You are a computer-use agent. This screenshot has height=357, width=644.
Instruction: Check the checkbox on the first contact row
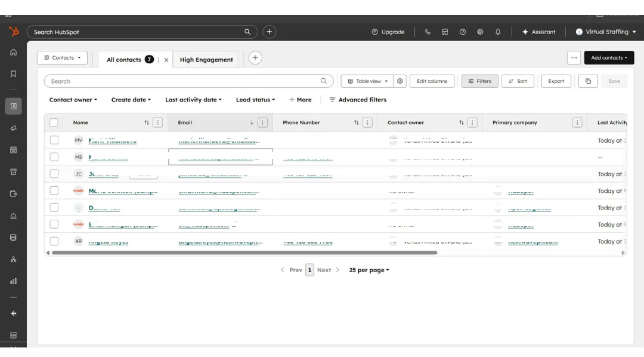54,140
